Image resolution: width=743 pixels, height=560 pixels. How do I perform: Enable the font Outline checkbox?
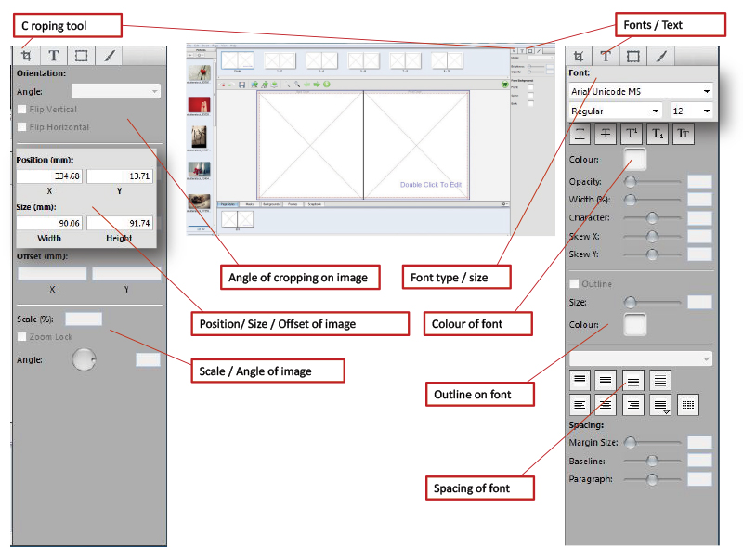pyautogui.click(x=575, y=284)
